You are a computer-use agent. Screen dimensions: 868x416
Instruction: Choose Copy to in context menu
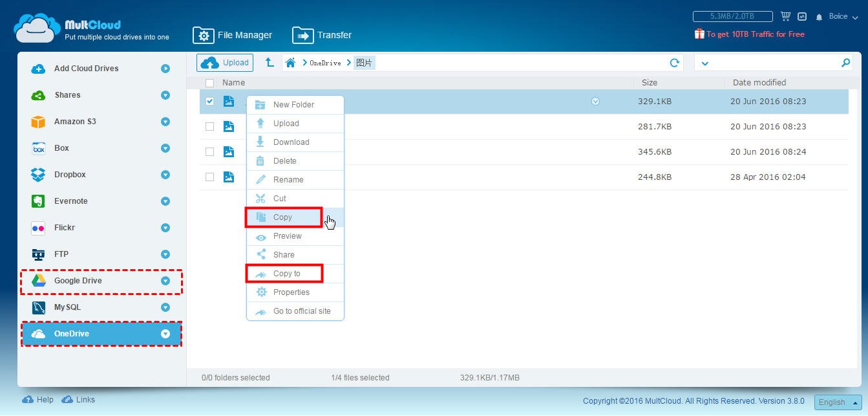pos(295,274)
